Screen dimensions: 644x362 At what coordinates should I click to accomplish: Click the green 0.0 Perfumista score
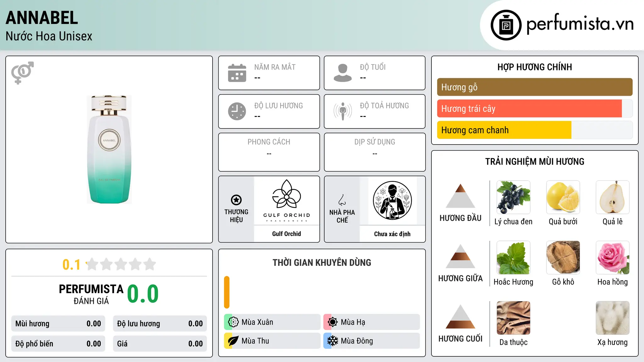(x=143, y=294)
